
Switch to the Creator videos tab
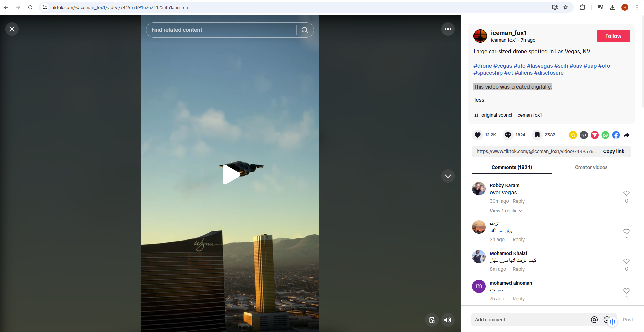tap(591, 167)
